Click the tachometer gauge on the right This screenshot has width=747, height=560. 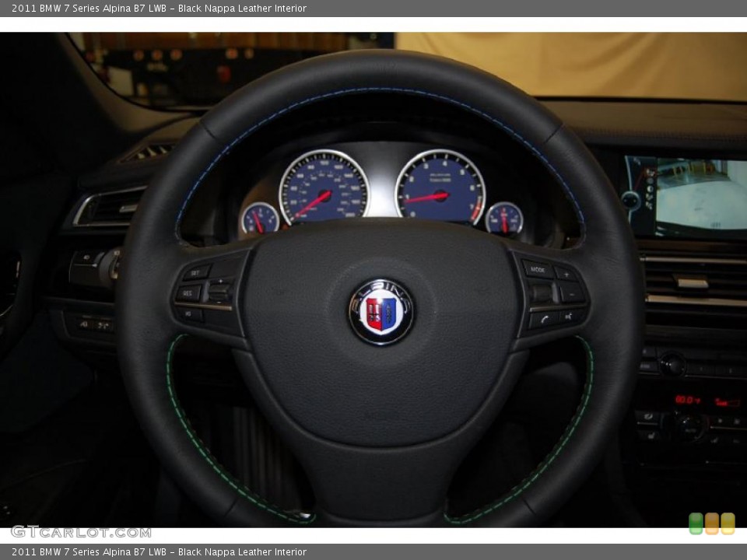(440, 186)
